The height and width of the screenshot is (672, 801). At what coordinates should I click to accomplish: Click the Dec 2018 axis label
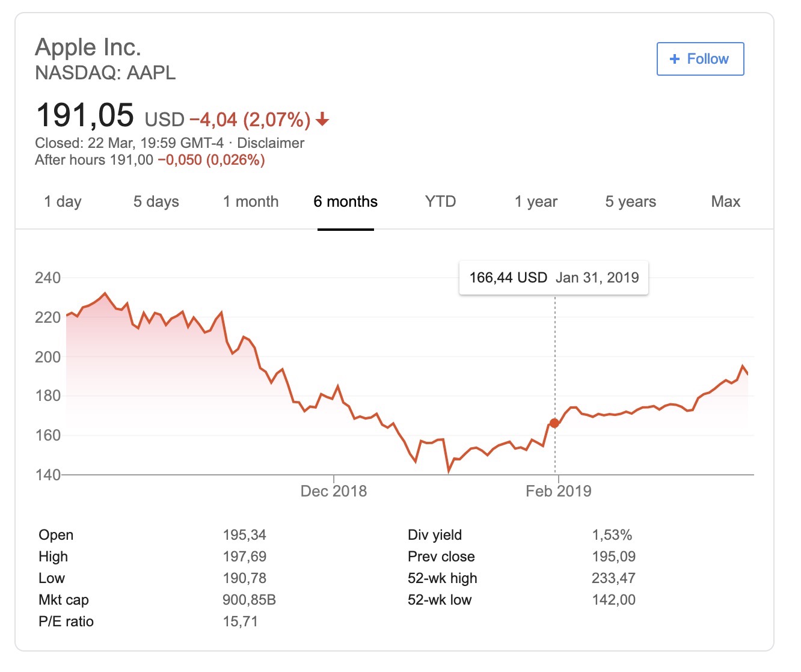pos(334,492)
